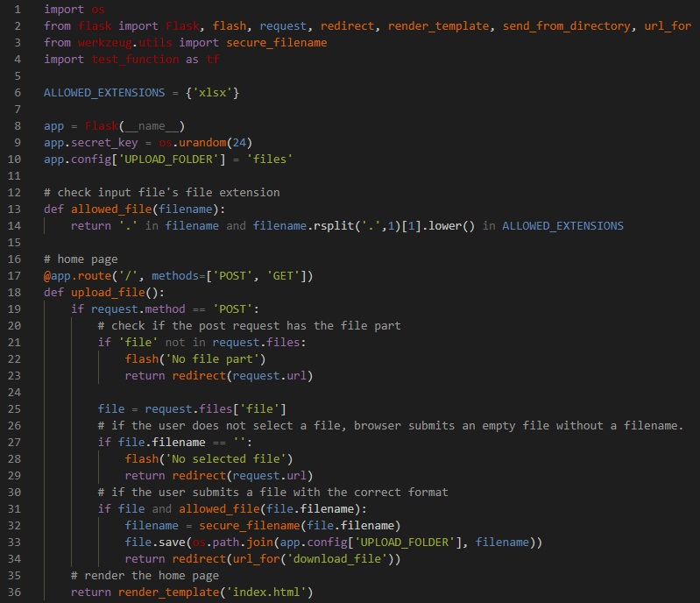Click the 'xlsx' string literal

213,92
